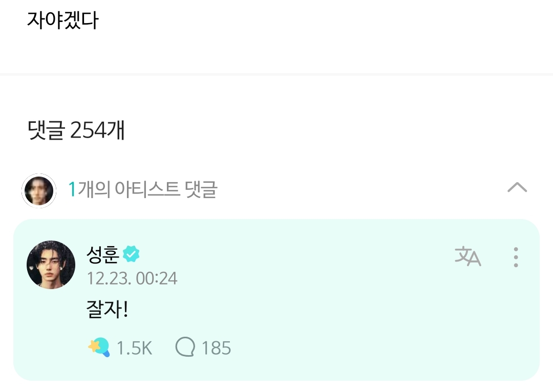The width and height of the screenshot is (553, 392).
Task: Tap the reply speech bubble icon
Action: (185, 348)
